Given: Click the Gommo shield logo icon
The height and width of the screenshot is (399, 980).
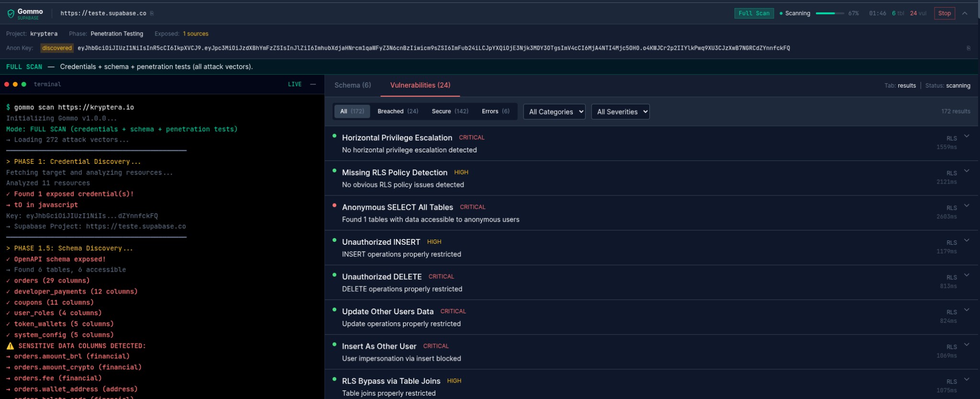Looking at the screenshot, I should (11, 14).
